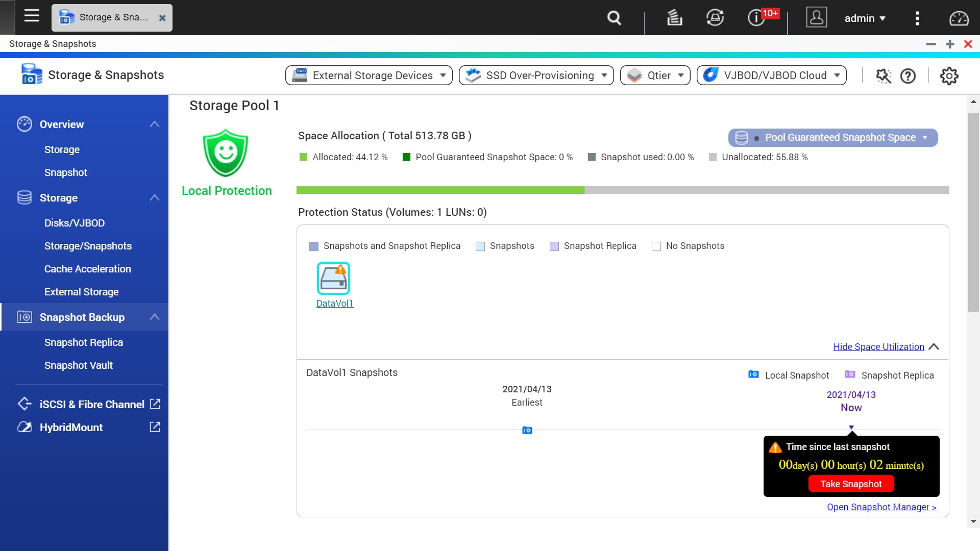Screen dimensions: 980x551
Task: Click the HybridMount external link icon
Action: 155,427
